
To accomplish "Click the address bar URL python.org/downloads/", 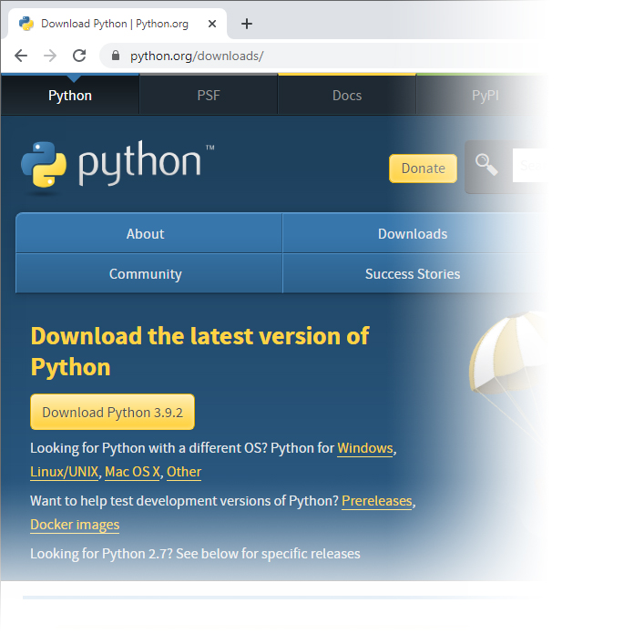I will click(x=197, y=56).
